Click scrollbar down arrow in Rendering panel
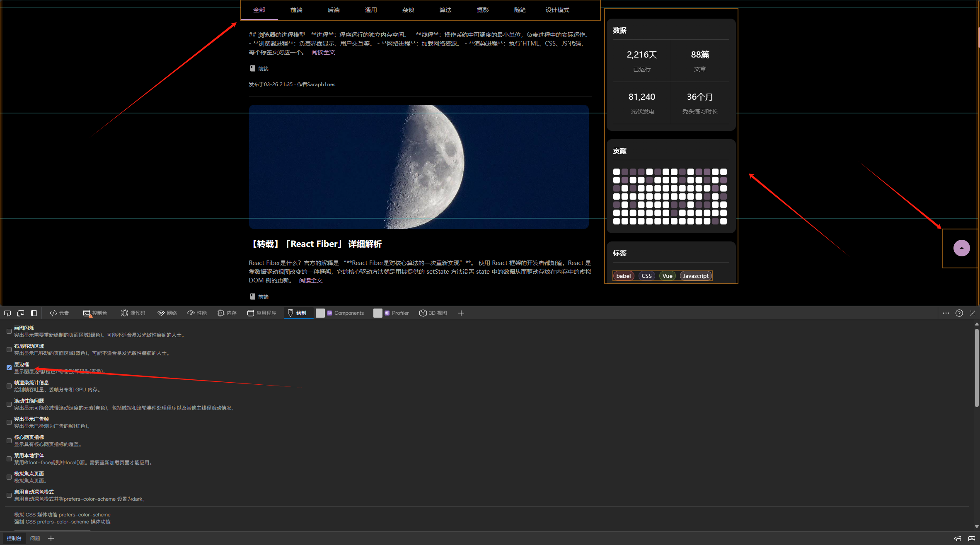 pyautogui.click(x=977, y=527)
